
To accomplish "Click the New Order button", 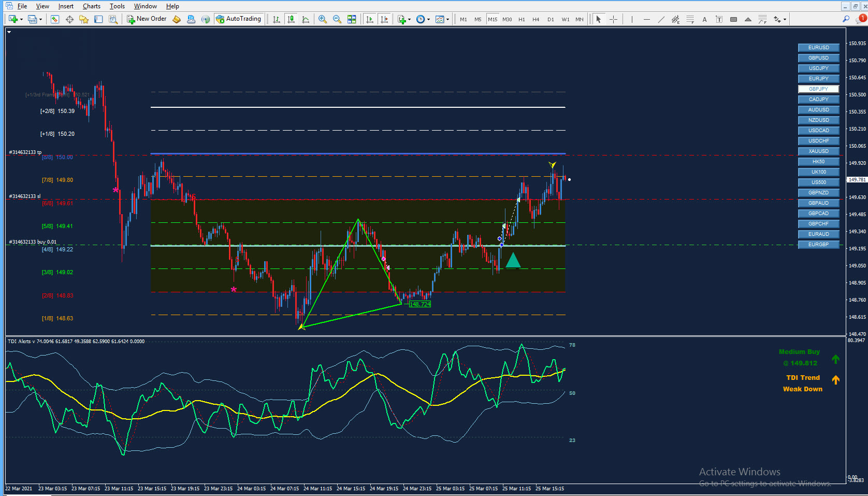I will point(147,19).
